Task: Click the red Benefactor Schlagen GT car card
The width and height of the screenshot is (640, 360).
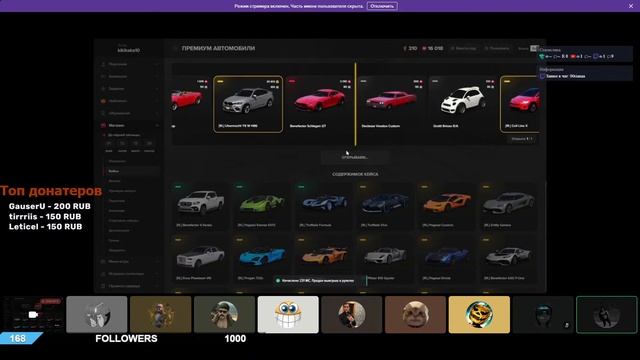Action: pyautogui.click(x=320, y=104)
